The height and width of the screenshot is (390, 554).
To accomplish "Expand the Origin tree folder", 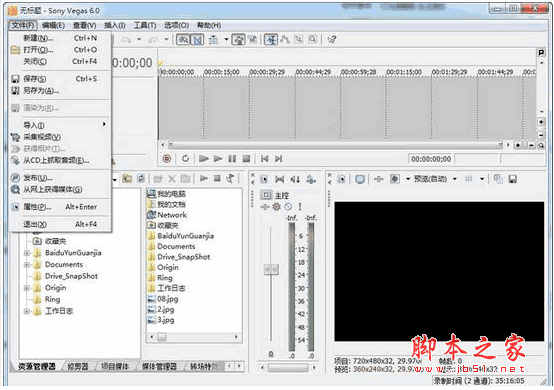I will [26, 288].
